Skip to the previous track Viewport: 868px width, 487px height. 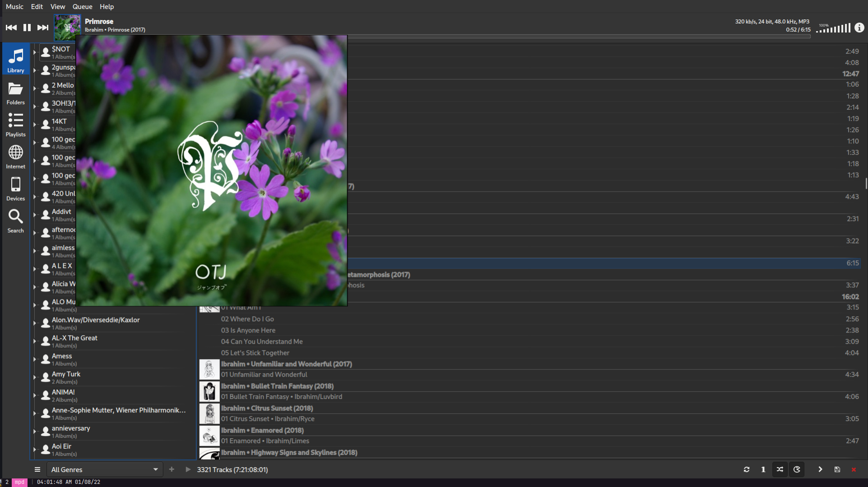[x=11, y=28]
